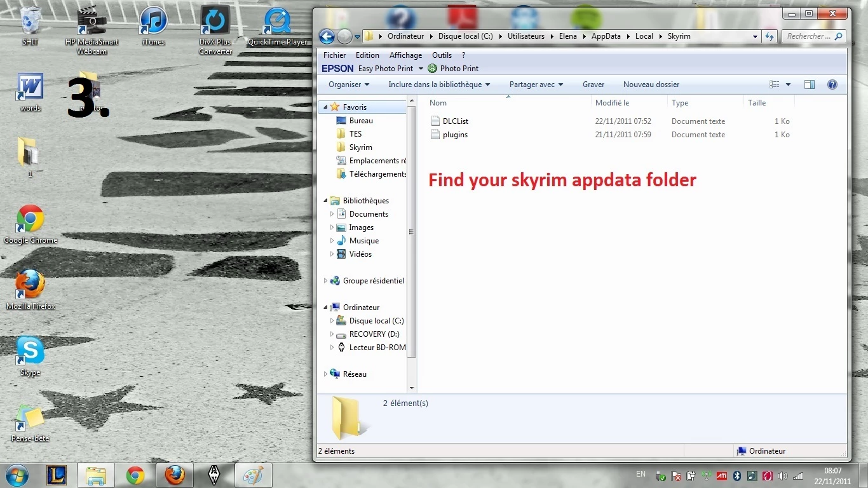Open the Partager avec dropdown

(536, 85)
